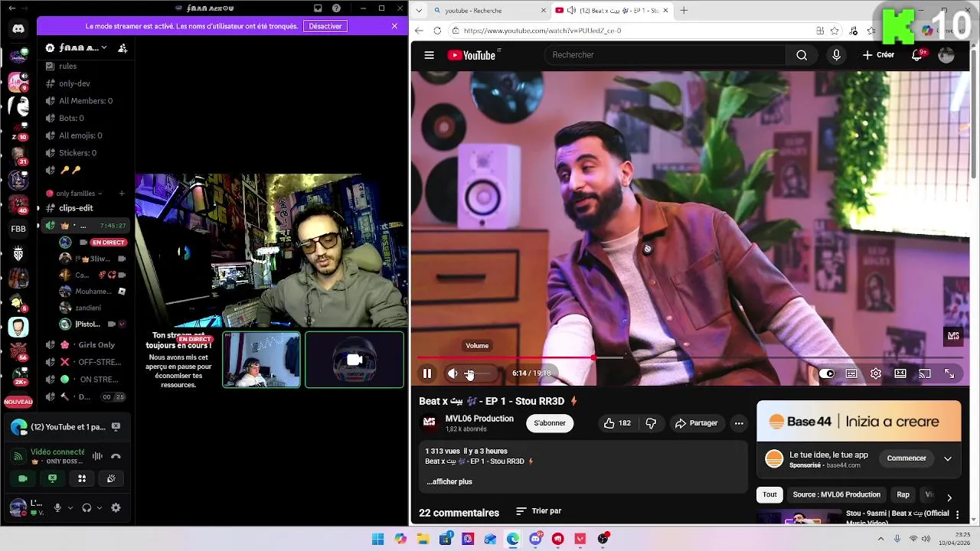Open Discord direct messages home icon
The width and height of the screenshot is (980, 551).
pos(18,29)
